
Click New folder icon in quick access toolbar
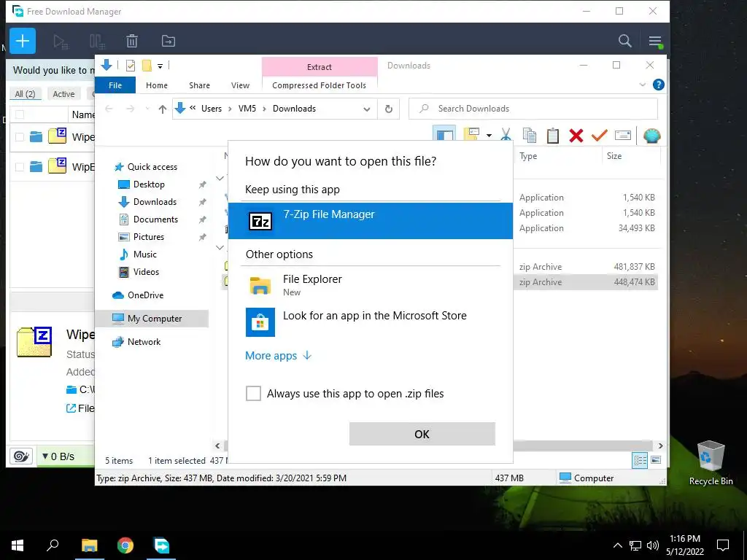(147, 66)
